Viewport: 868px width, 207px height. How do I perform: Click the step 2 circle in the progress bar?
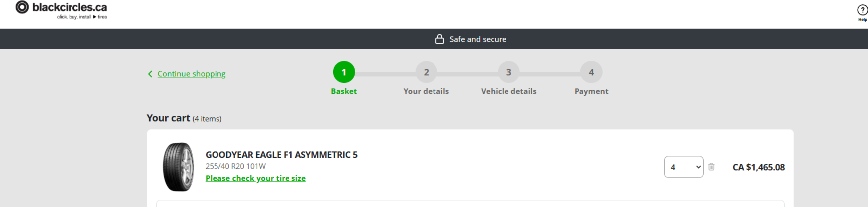(x=426, y=72)
